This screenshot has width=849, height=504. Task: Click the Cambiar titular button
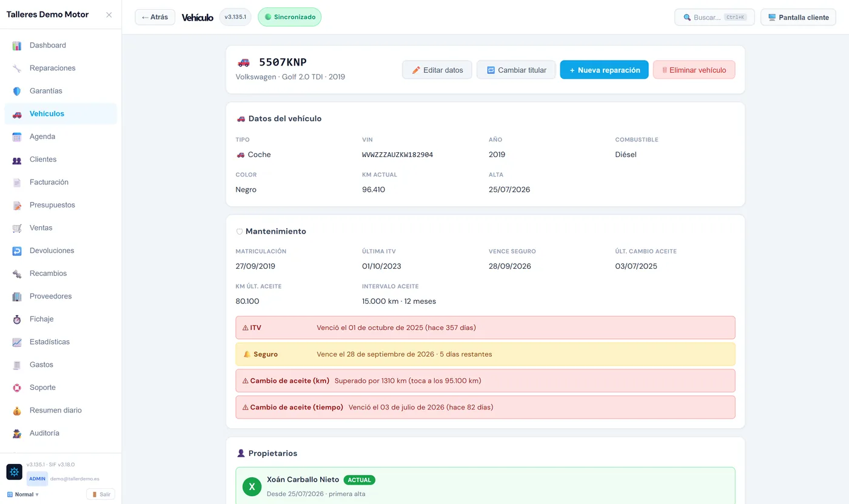click(516, 70)
